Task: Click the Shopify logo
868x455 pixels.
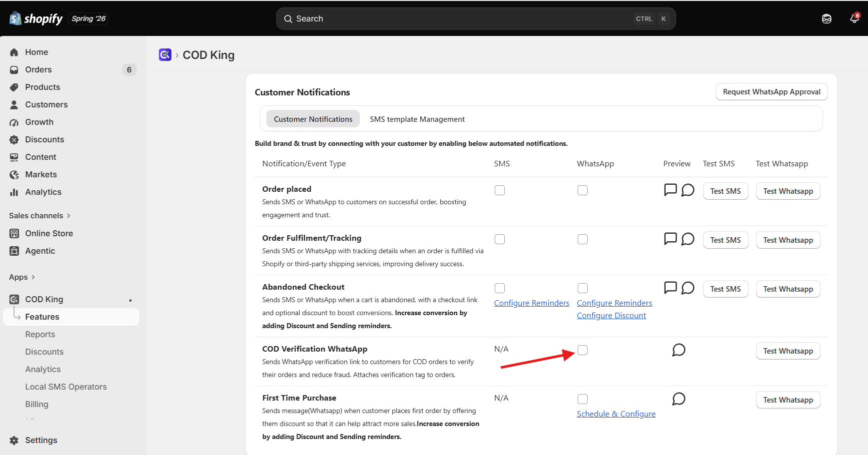Action: (x=36, y=18)
